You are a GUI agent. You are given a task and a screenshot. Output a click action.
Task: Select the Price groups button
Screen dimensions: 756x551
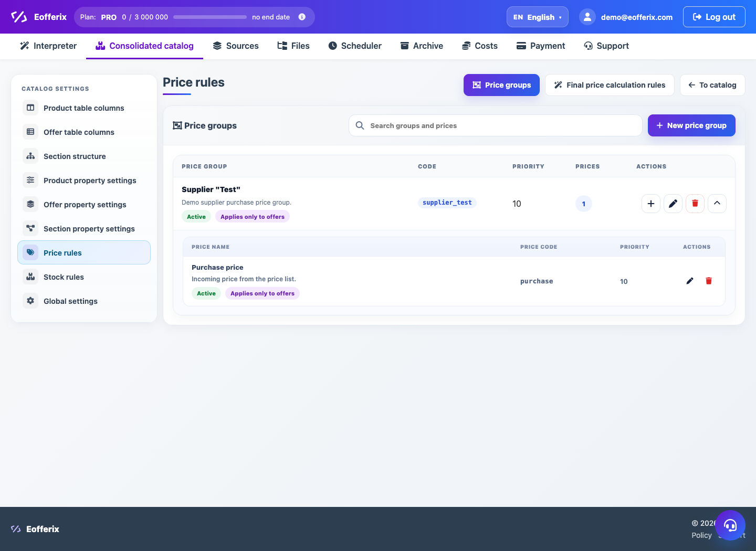tap(501, 85)
